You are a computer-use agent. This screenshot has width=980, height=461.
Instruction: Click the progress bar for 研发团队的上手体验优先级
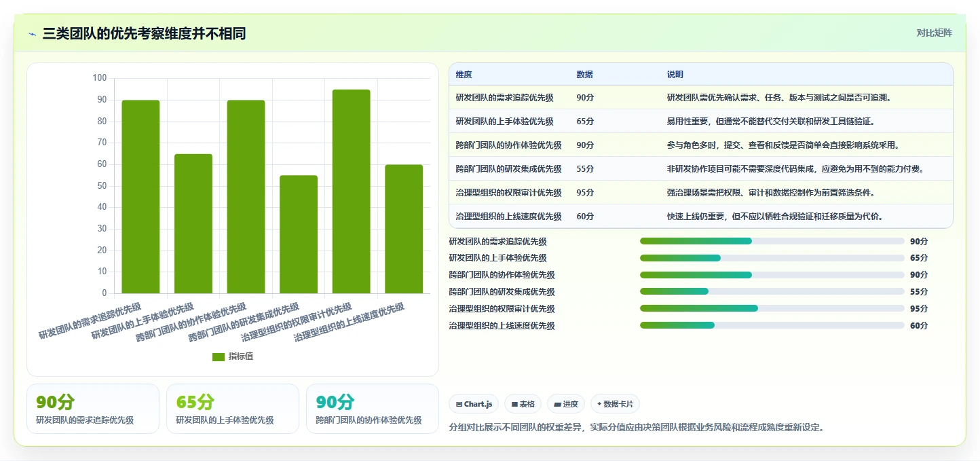click(x=772, y=258)
